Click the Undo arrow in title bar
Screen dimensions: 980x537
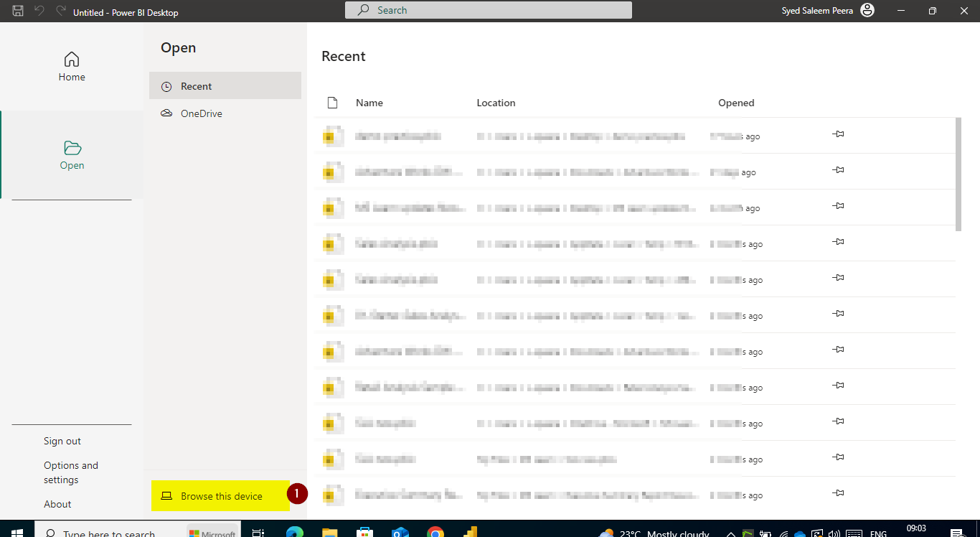click(39, 11)
